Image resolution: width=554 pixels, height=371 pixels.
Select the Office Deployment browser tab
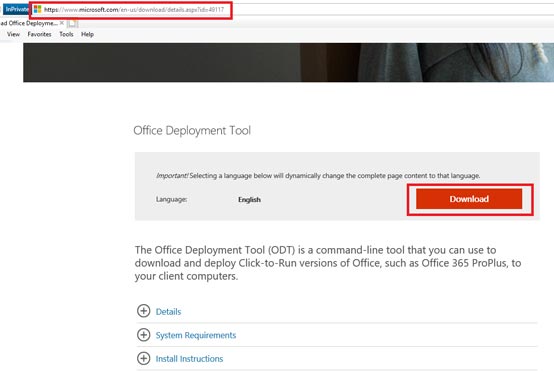point(29,23)
